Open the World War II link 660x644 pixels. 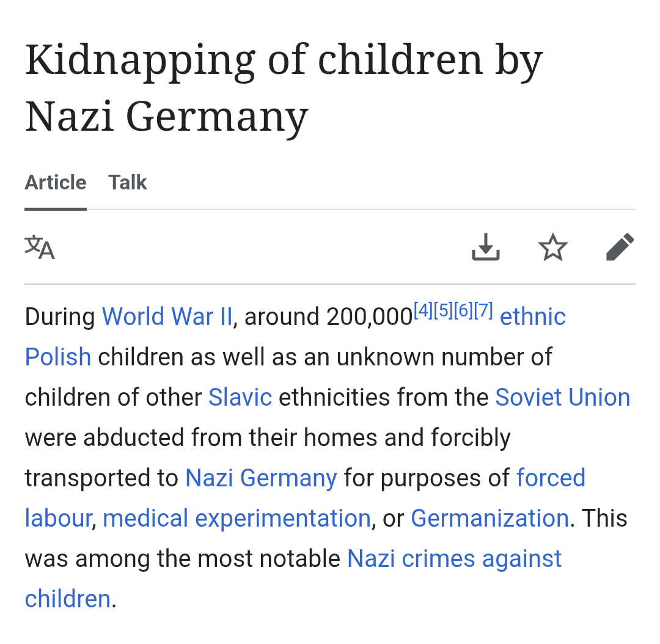tap(167, 317)
